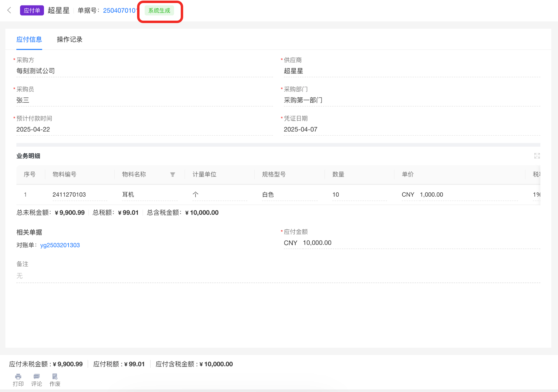Open document number 250407010 link
This screenshot has height=392, width=558.
pyautogui.click(x=120, y=11)
